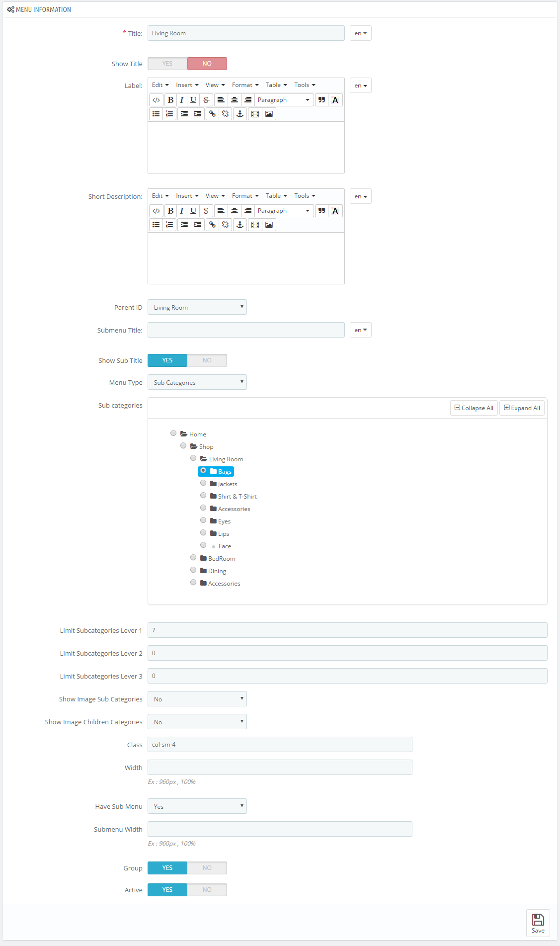Open source code in Short Description editor
Viewport: 560px width, 946px height.
pyautogui.click(x=156, y=211)
